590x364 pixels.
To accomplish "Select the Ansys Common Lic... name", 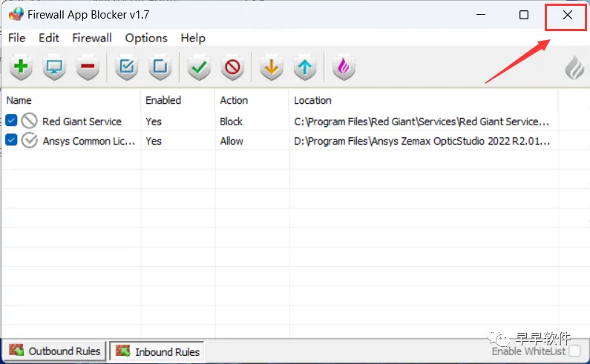I will tap(89, 141).
